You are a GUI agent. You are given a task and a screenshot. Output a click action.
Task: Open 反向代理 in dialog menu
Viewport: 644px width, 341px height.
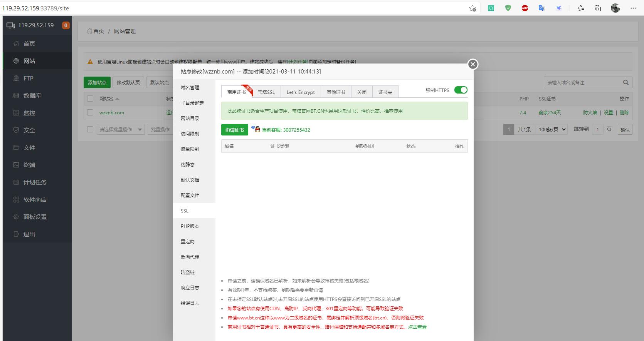coord(194,257)
